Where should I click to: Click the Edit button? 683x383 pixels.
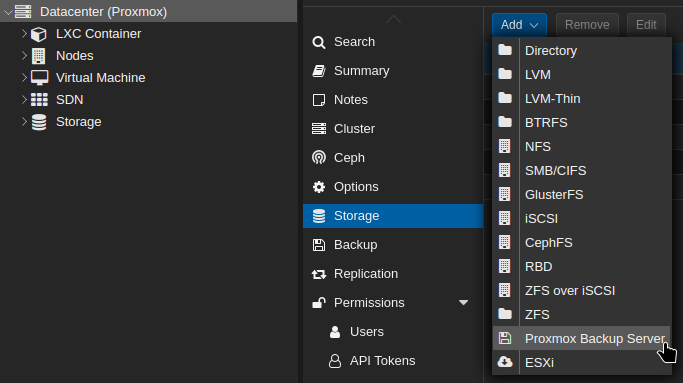(646, 25)
